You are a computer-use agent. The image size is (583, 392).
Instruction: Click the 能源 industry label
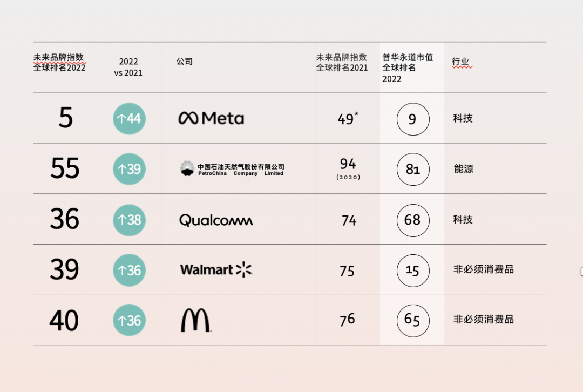pos(463,169)
